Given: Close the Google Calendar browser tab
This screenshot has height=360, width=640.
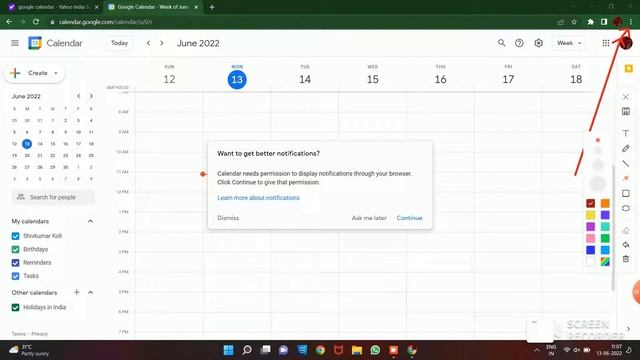Looking at the screenshot, I should pos(196,7).
